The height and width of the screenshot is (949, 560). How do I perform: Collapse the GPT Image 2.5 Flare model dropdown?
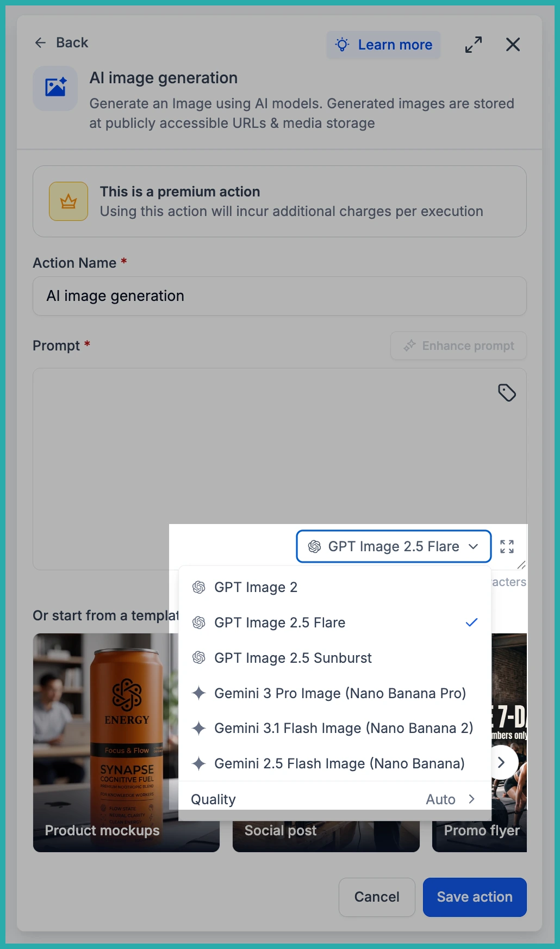[x=394, y=546]
